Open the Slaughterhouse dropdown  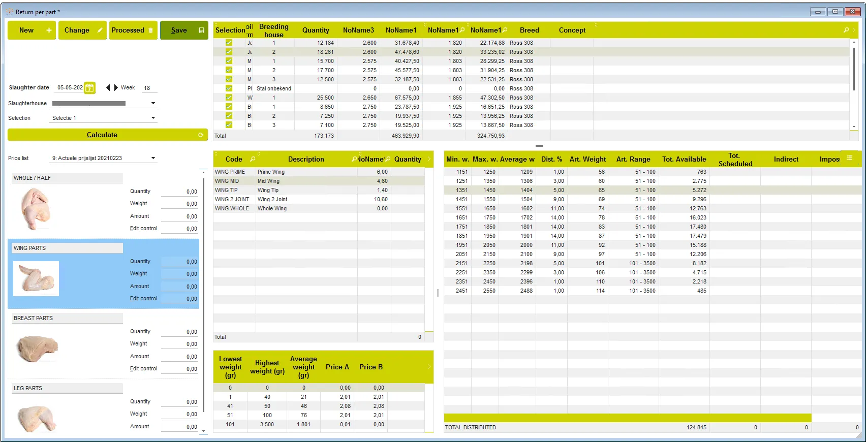click(x=153, y=103)
